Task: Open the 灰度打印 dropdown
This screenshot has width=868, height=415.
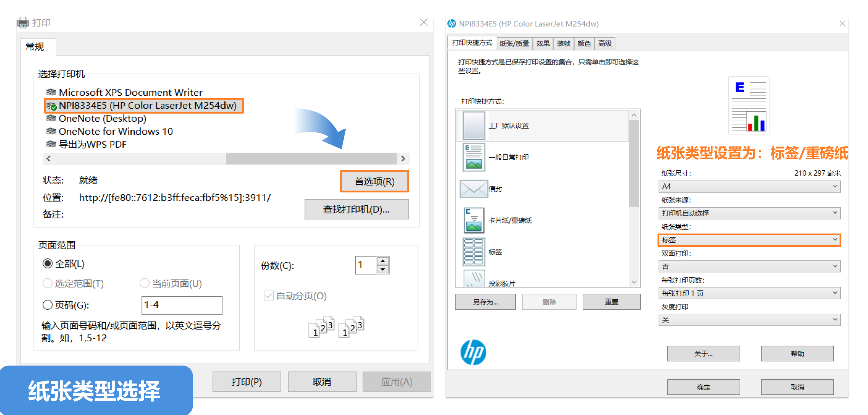Action: 749,320
